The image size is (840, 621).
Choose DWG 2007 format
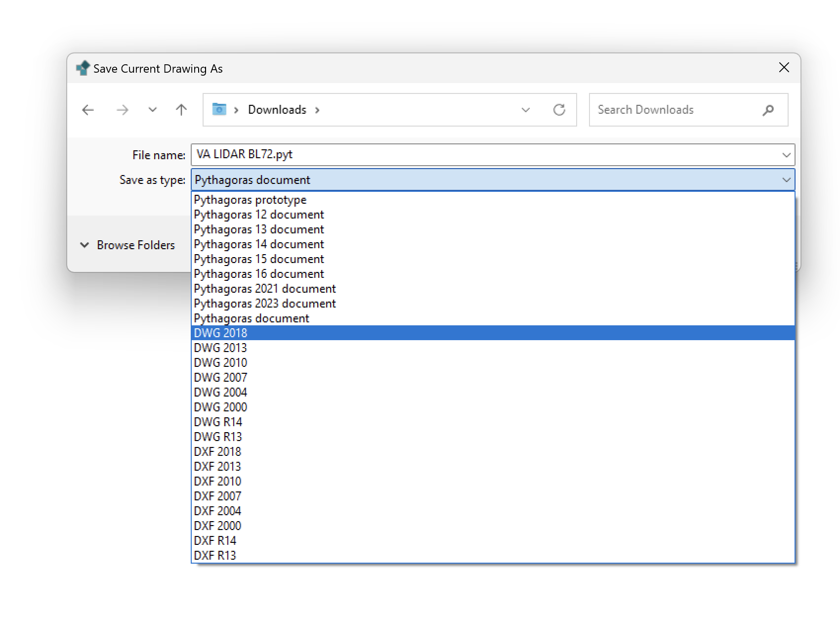pos(493,378)
